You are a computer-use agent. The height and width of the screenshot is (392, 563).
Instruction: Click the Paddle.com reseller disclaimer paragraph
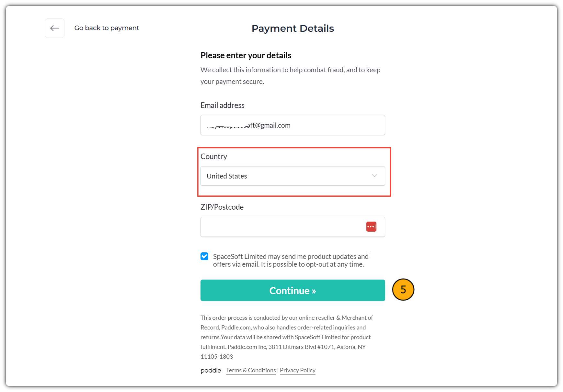(287, 337)
